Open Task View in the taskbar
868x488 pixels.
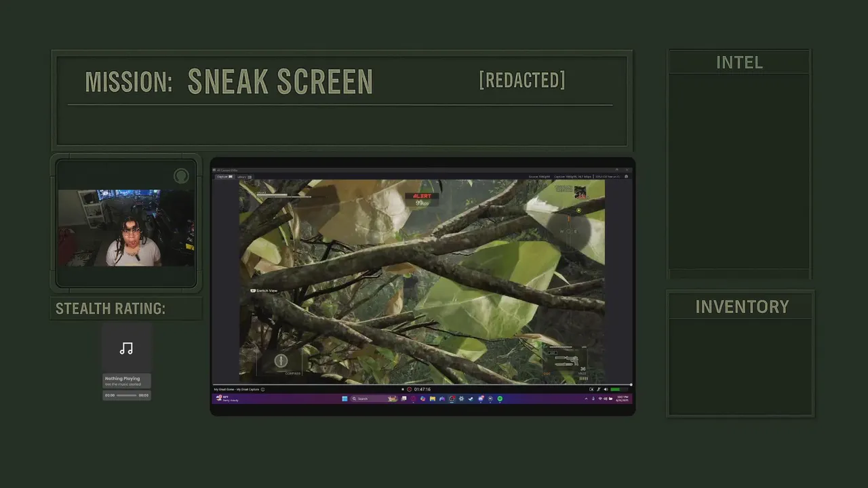point(403,399)
